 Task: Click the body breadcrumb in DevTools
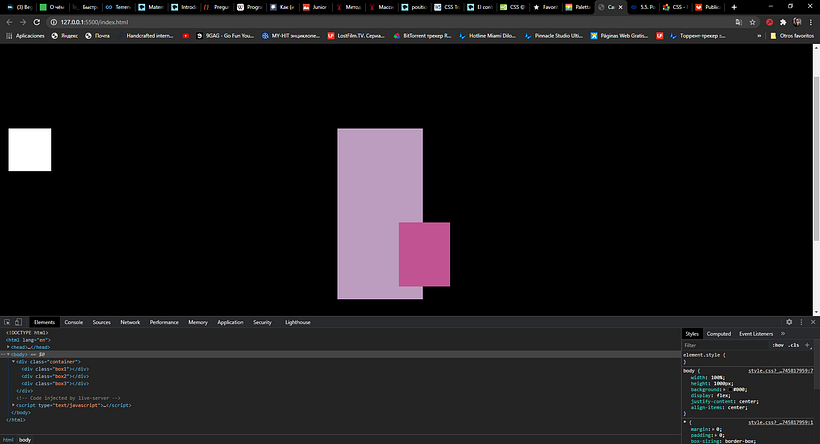pyautogui.click(x=25, y=440)
